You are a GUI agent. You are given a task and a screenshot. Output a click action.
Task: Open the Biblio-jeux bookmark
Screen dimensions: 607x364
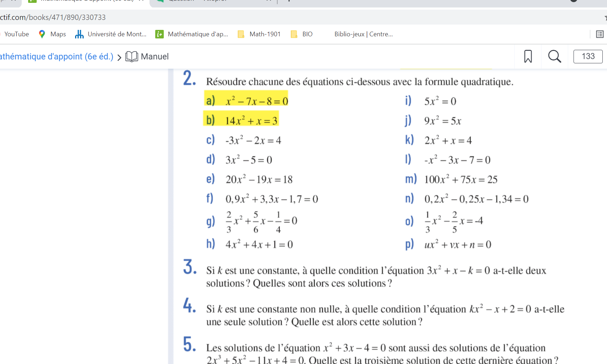point(363,34)
